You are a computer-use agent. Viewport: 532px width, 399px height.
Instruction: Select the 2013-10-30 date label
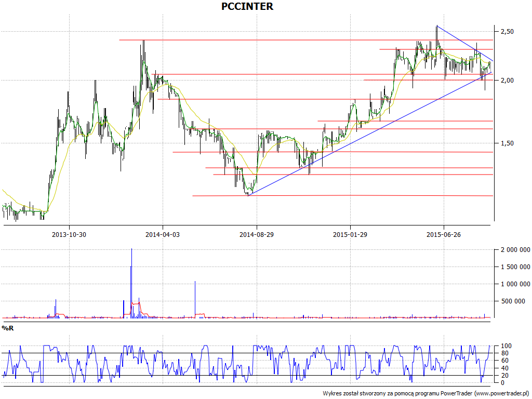point(69,234)
